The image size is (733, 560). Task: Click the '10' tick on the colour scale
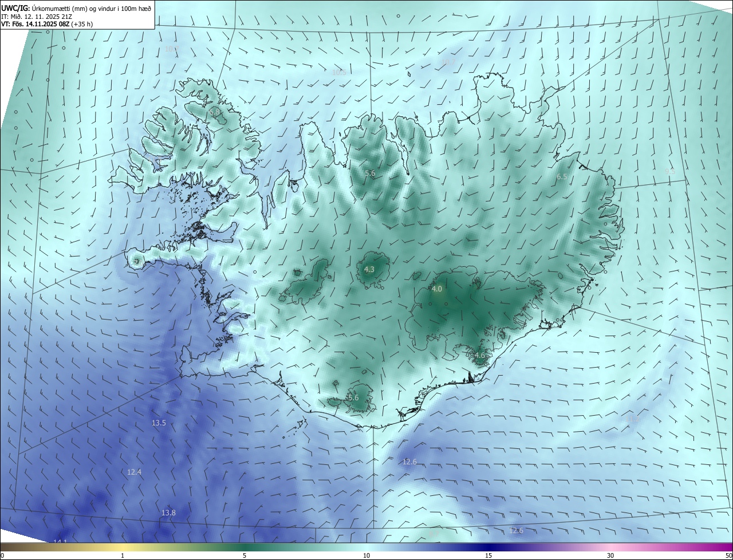366,555
